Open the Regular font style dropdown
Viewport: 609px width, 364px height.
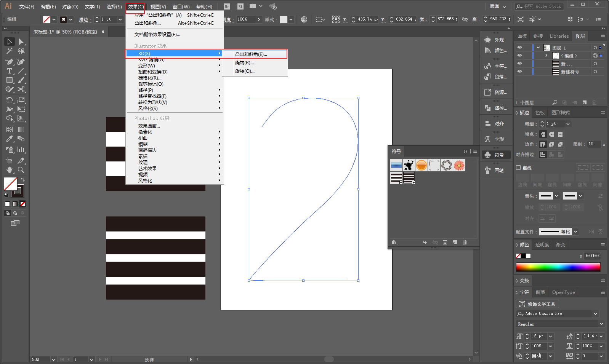coord(601,324)
